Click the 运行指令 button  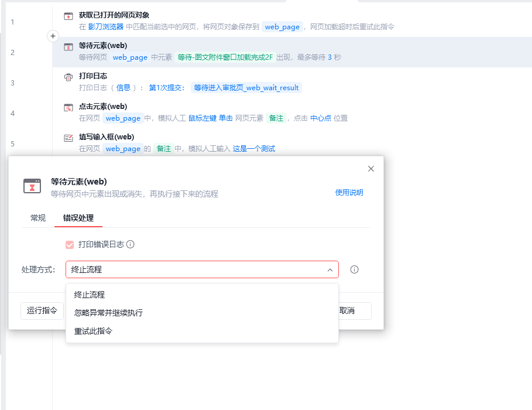tap(42, 311)
